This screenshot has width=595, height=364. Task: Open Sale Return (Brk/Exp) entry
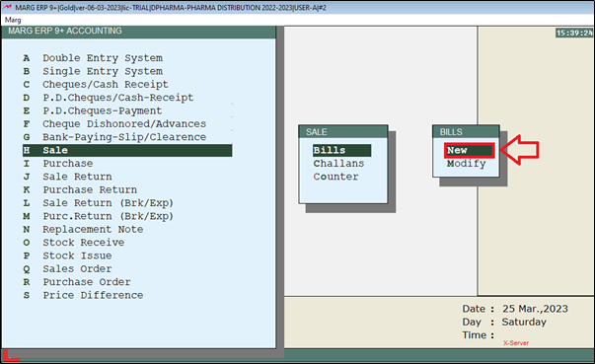tap(108, 203)
